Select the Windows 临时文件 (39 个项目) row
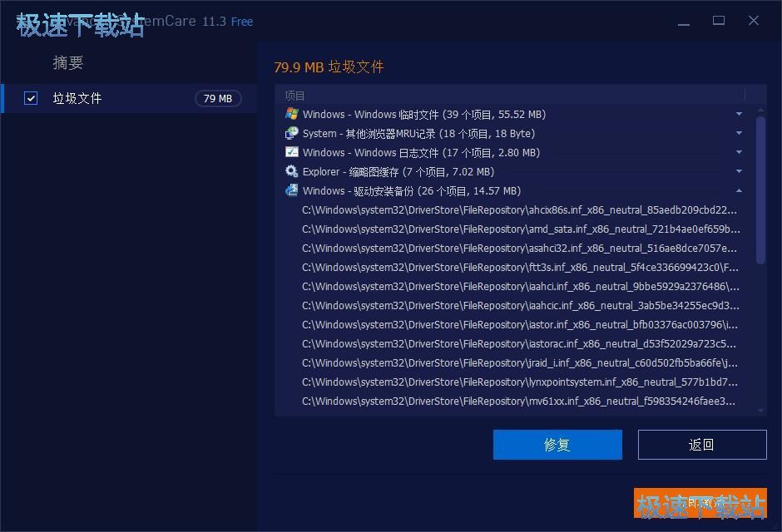This screenshot has width=782, height=532. tap(513, 114)
